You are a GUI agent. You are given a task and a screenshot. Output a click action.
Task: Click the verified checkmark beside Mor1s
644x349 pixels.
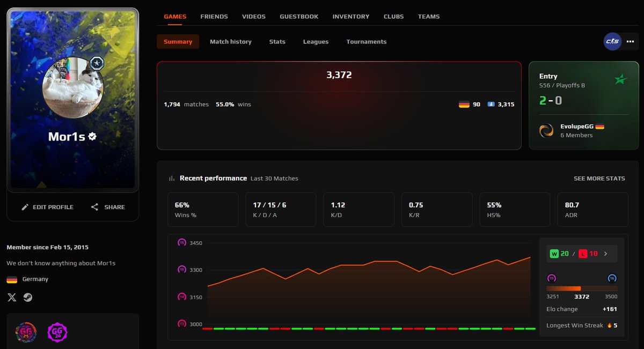tap(92, 137)
